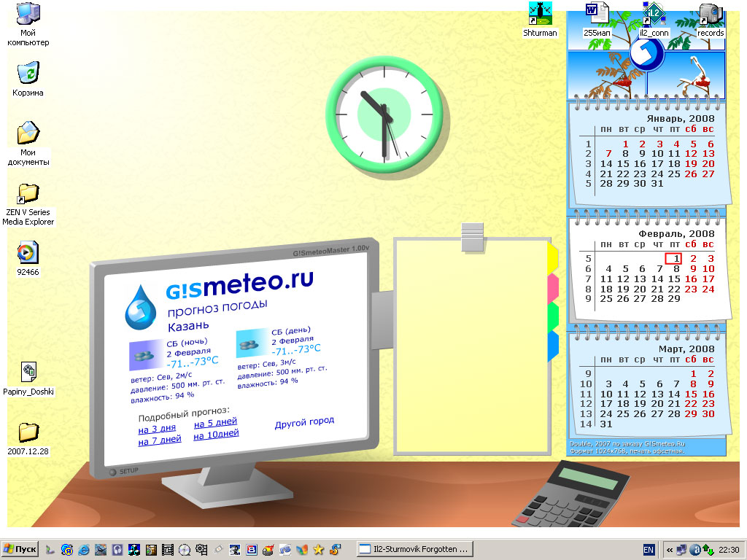Open the EN language indicator in the tray
747x560 pixels.
[x=649, y=550]
